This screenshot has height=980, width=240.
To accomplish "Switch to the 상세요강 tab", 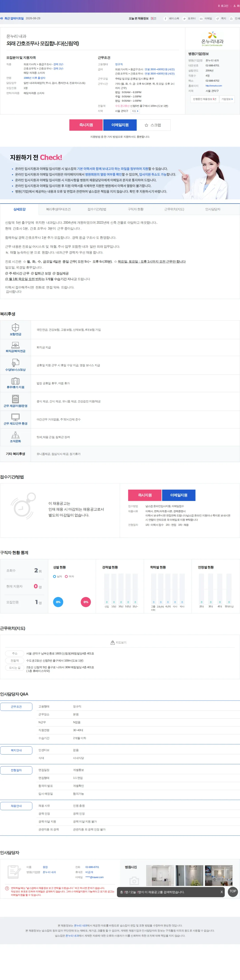I will 19,209.
